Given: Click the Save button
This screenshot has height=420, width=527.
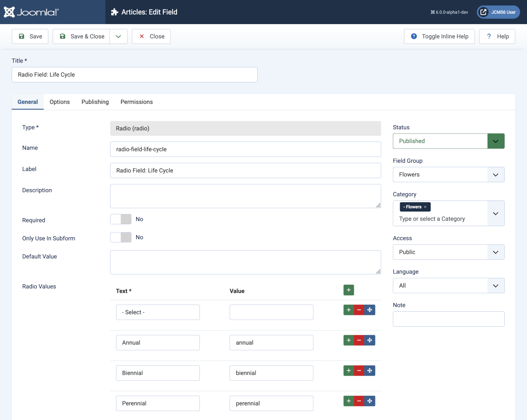Looking at the screenshot, I should point(30,36).
